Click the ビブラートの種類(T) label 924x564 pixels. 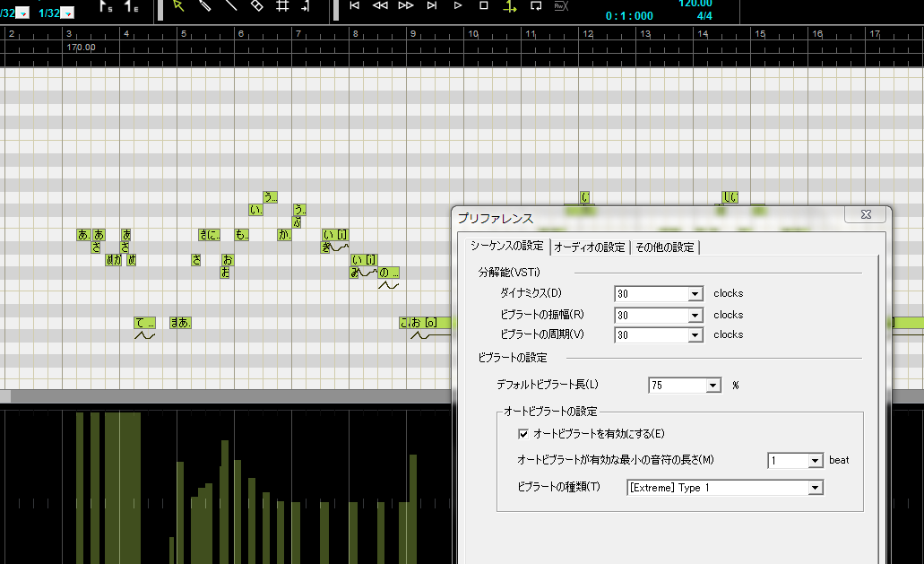558,487
